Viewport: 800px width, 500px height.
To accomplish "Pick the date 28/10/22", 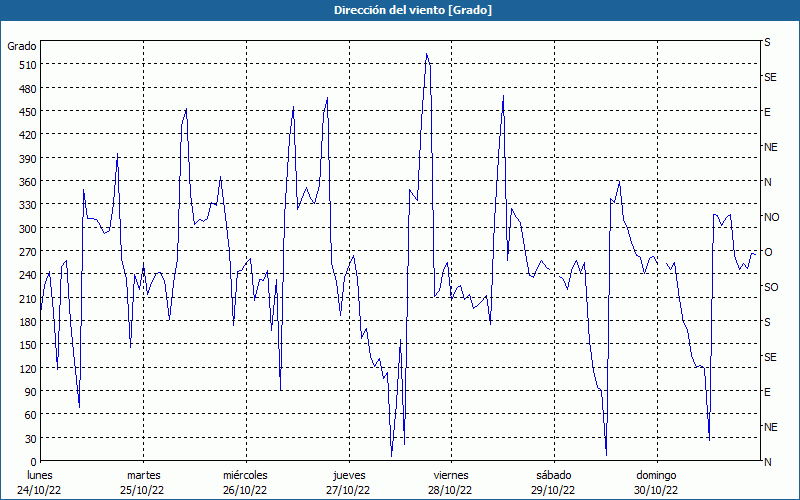I will 451,490.
